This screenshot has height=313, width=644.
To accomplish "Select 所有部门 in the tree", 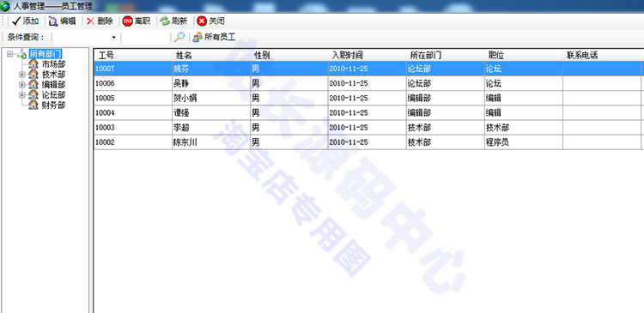I will (x=46, y=54).
